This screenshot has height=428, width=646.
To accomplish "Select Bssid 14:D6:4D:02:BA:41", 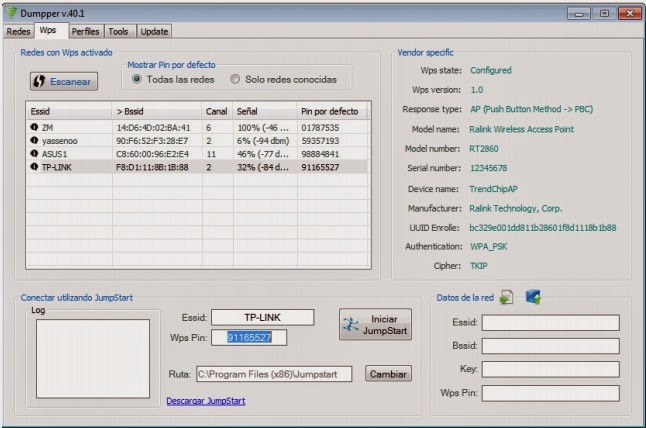I will click(x=153, y=128).
